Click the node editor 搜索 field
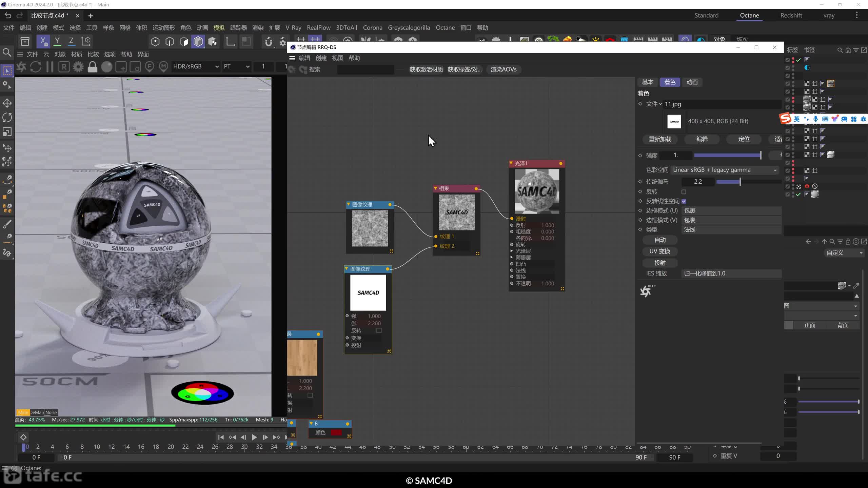The height and width of the screenshot is (488, 868). (x=366, y=69)
